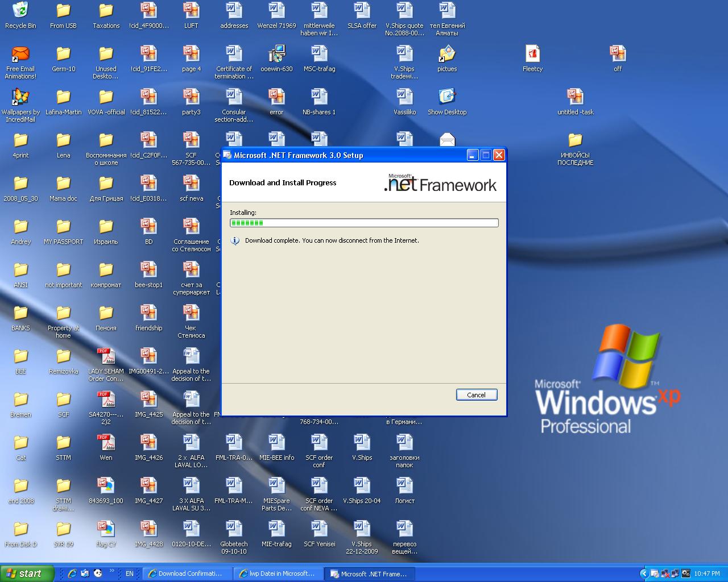The width and height of the screenshot is (728, 582).
Task: Open the Start menu
Action: tap(27, 573)
